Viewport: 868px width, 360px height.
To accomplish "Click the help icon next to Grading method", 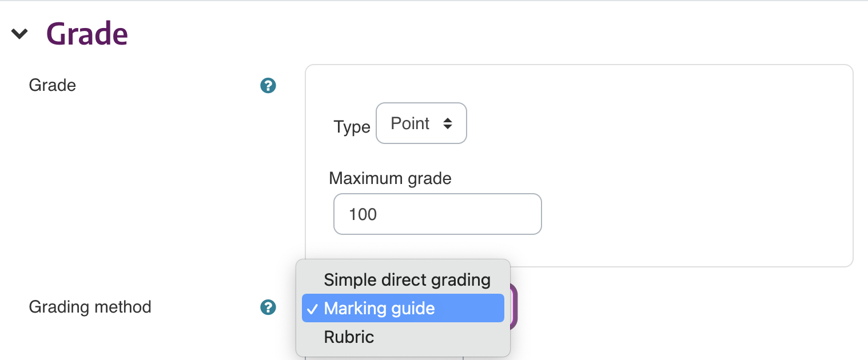I will point(268,307).
